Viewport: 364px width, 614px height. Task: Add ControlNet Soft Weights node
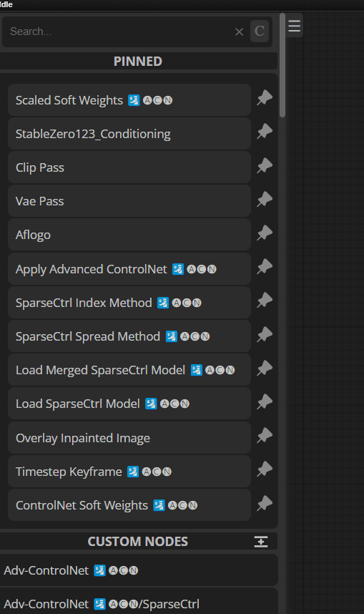(x=129, y=505)
